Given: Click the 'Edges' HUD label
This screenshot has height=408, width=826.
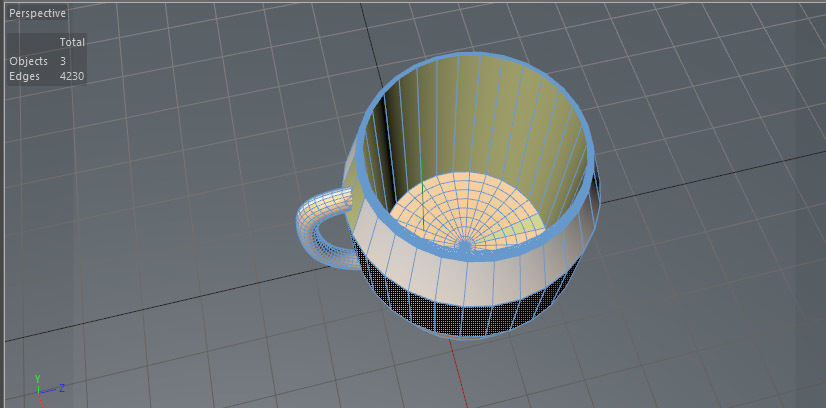Looking at the screenshot, I should (25, 76).
